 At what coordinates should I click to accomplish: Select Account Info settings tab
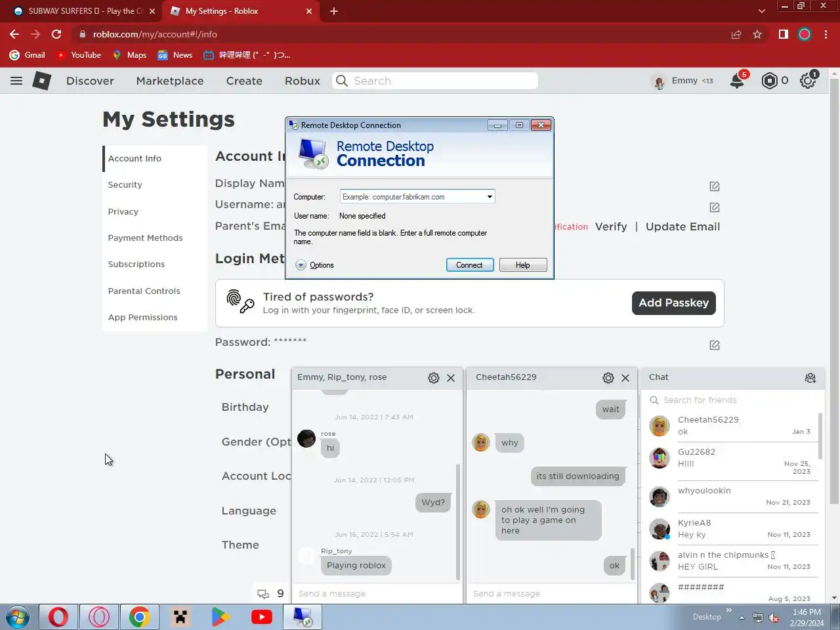[155, 159]
